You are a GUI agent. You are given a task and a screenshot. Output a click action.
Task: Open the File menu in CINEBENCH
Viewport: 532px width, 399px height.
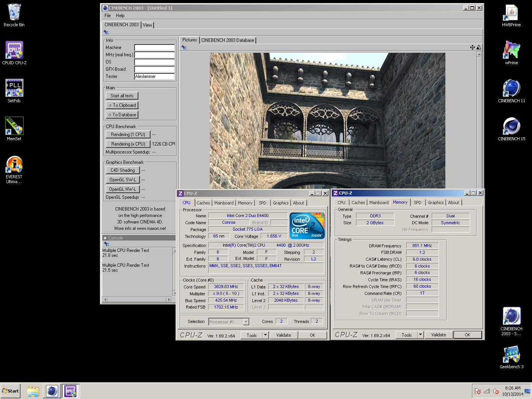(x=108, y=16)
